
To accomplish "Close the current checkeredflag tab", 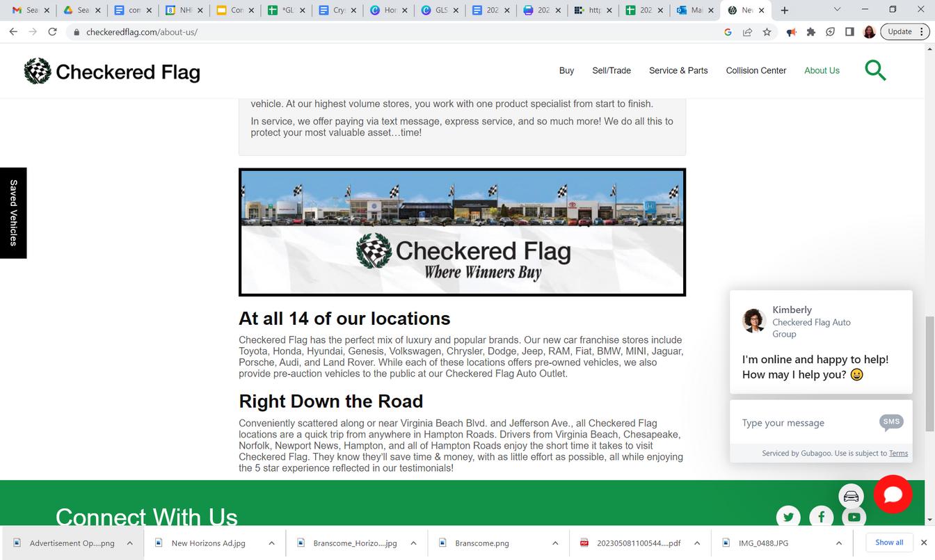I will 762,10.
